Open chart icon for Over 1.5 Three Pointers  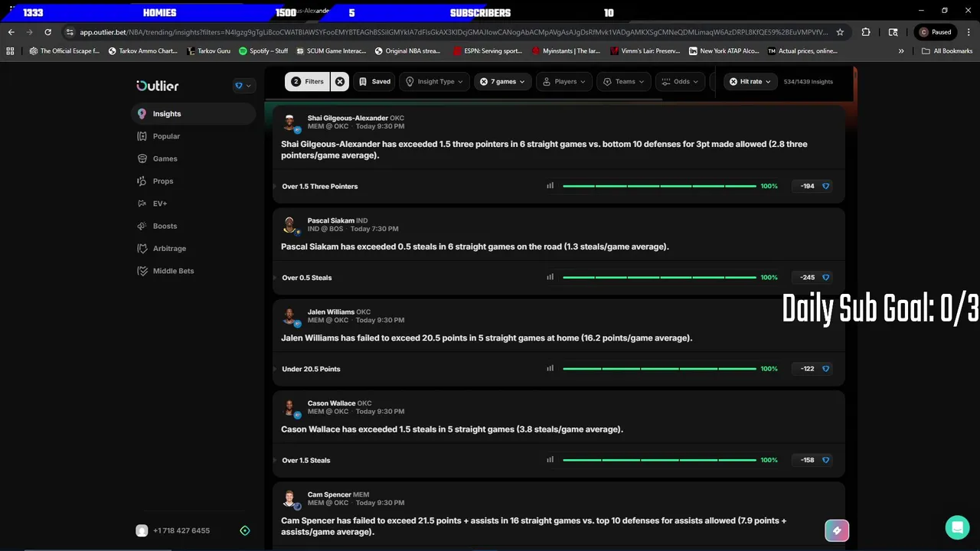click(550, 186)
